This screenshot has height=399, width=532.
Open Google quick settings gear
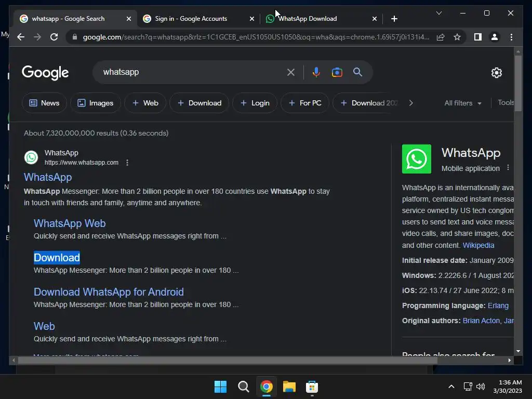click(x=496, y=73)
